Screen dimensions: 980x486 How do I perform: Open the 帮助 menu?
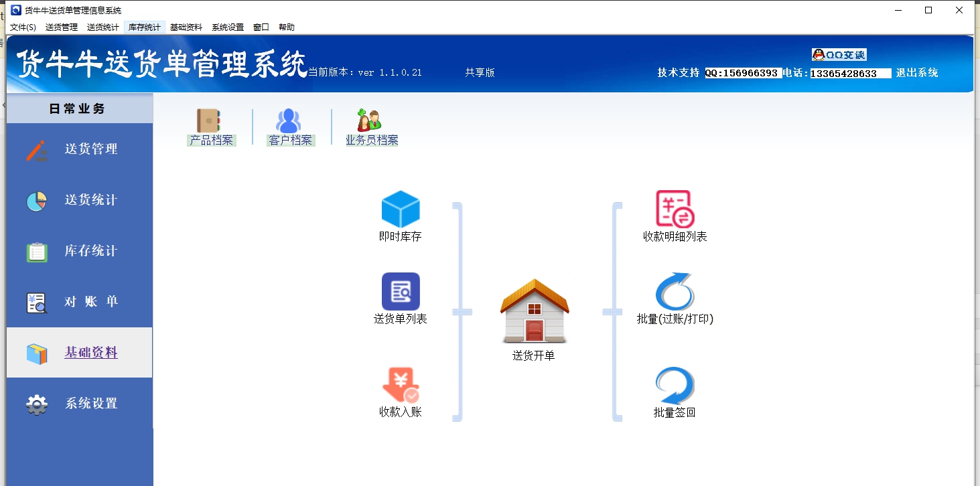tap(287, 27)
